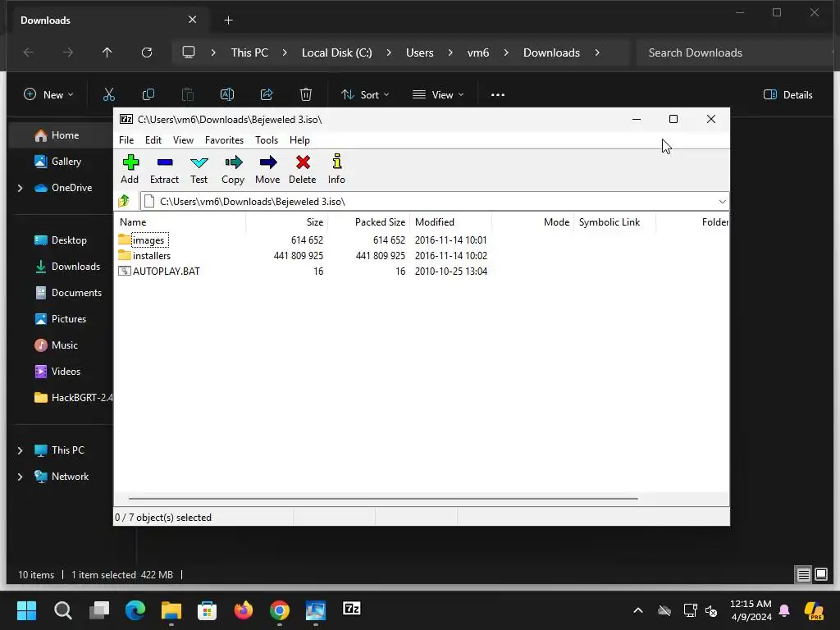
Task: Click the horizontal scrollbar in 7-Zip
Action: pos(383,498)
